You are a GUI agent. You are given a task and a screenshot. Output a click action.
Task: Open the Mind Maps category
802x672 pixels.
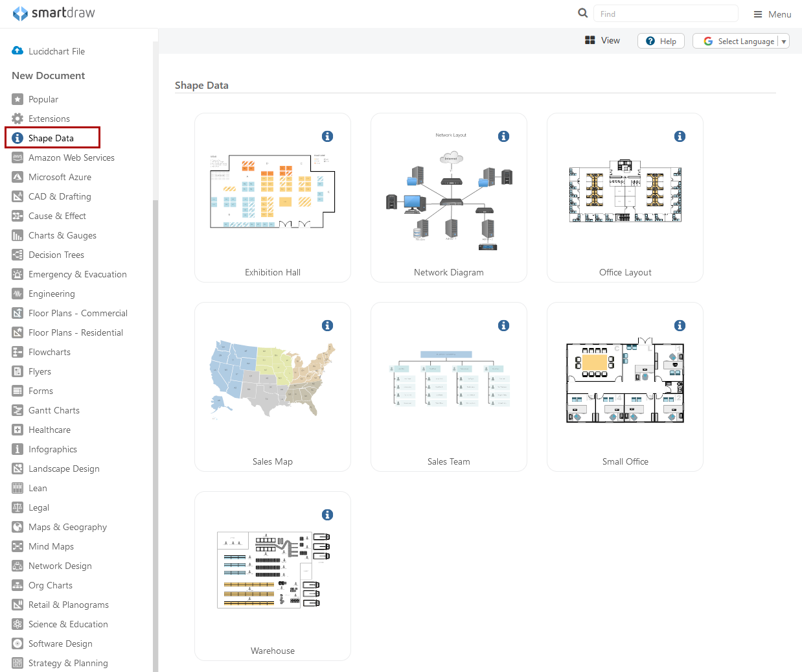[x=51, y=546]
